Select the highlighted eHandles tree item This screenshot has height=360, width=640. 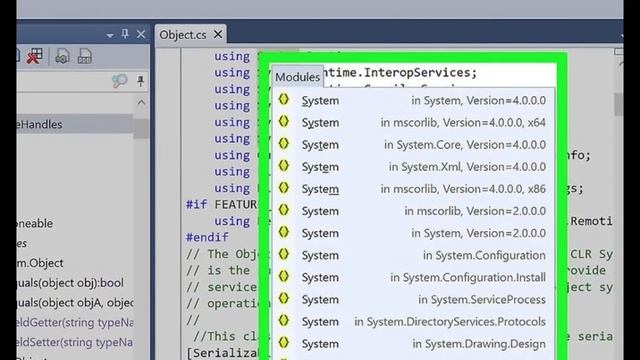(x=75, y=124)
